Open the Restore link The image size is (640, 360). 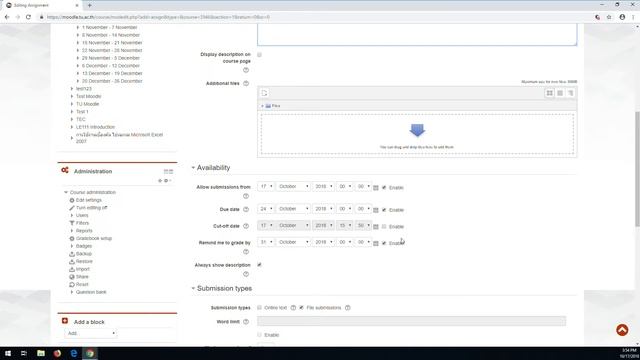coord(84,262)
